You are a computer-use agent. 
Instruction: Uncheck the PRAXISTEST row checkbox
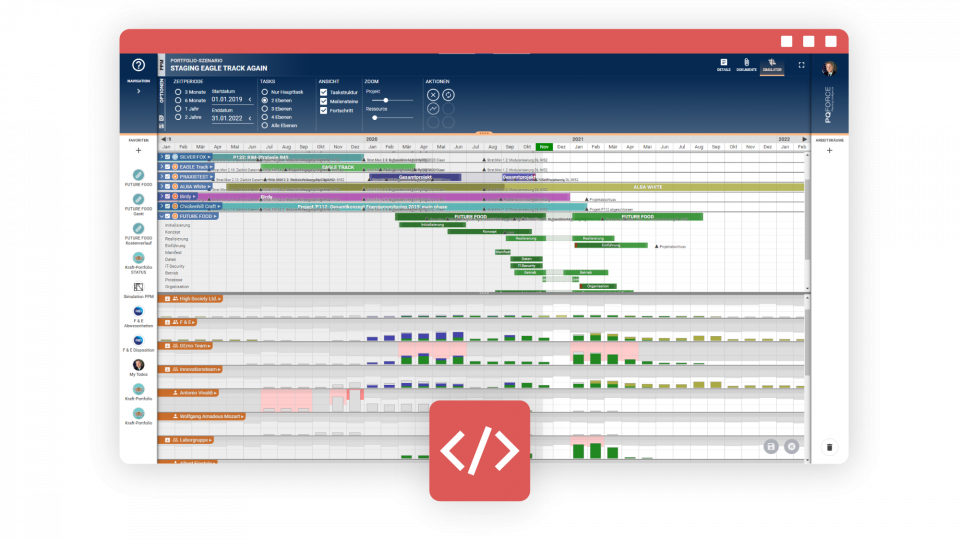click(x=168, y=177)
